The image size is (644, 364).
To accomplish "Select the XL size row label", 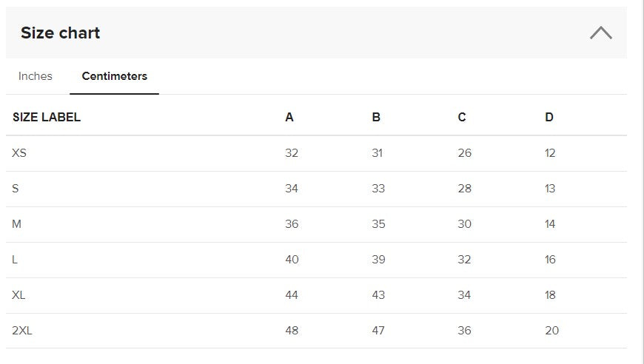I will [x=19, y=295].
